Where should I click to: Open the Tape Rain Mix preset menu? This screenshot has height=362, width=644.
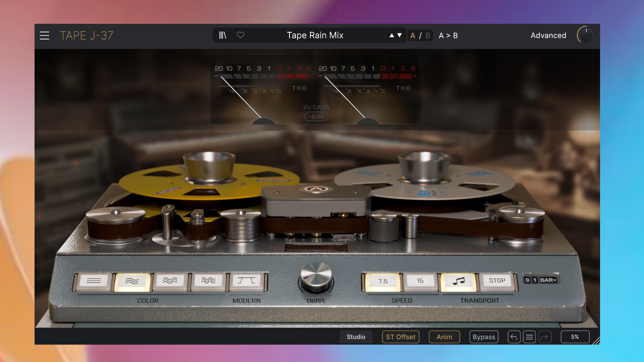coord(315,35)
